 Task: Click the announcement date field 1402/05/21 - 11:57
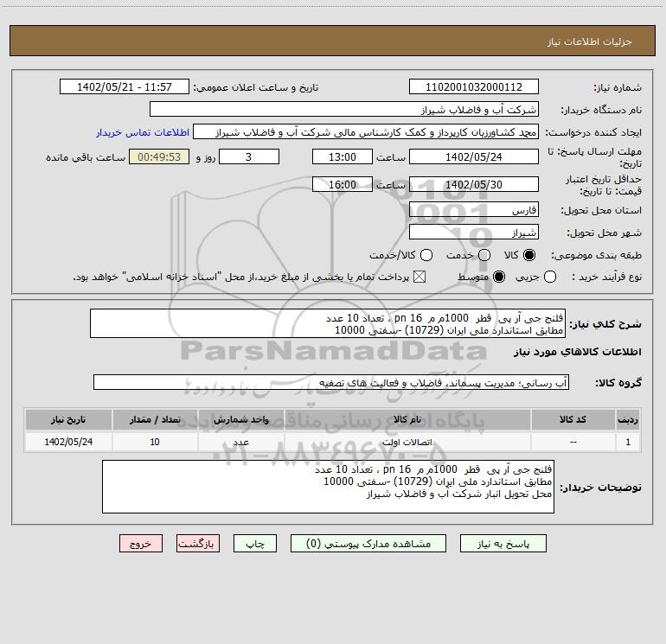point(124,86)
